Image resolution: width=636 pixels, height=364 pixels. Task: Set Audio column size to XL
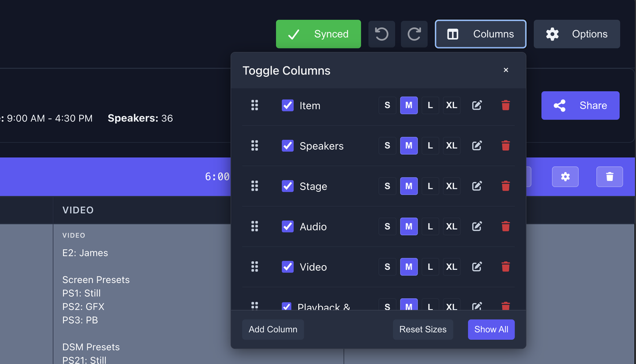tap(452, 226)
